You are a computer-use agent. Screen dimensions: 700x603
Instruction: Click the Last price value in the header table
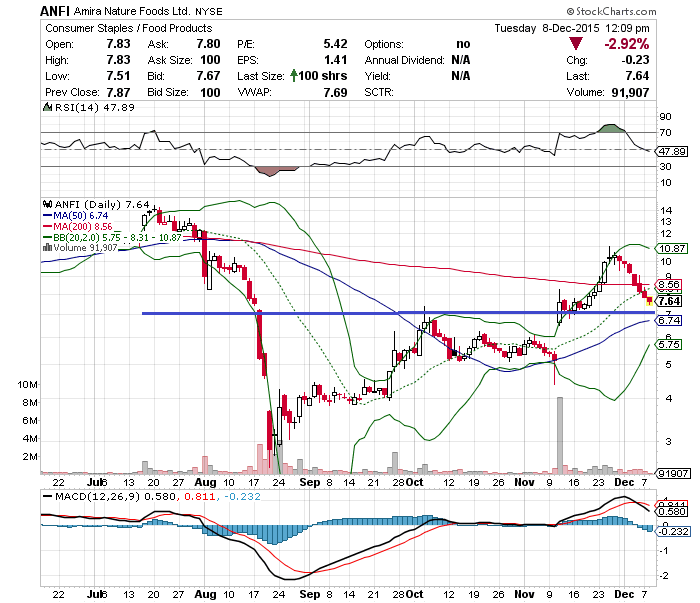[637, 76]
